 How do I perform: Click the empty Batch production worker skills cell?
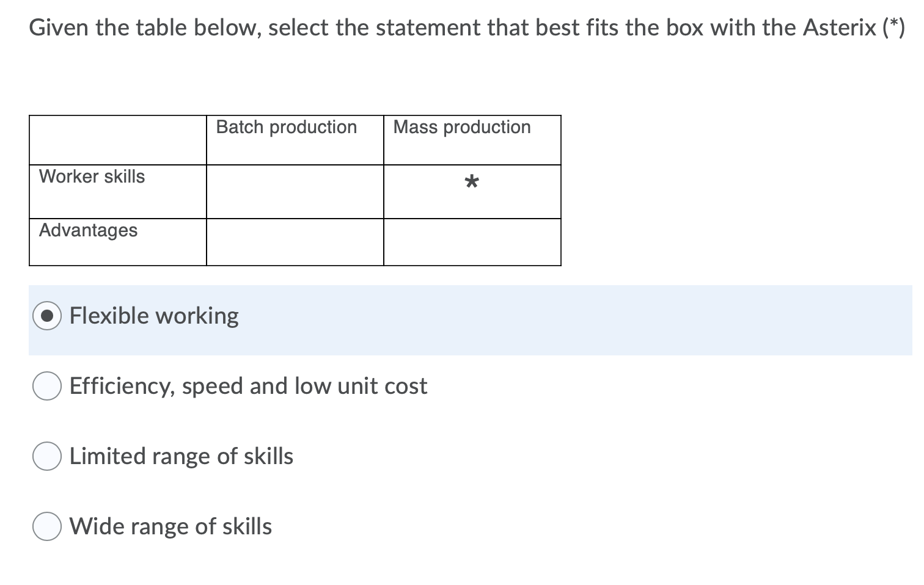click(x=295, y=191)
